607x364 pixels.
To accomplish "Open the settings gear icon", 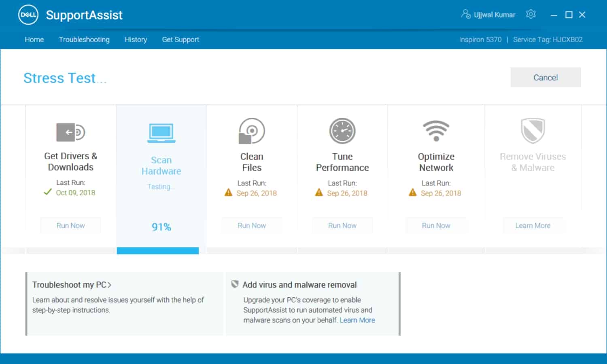I will (531, 14).
